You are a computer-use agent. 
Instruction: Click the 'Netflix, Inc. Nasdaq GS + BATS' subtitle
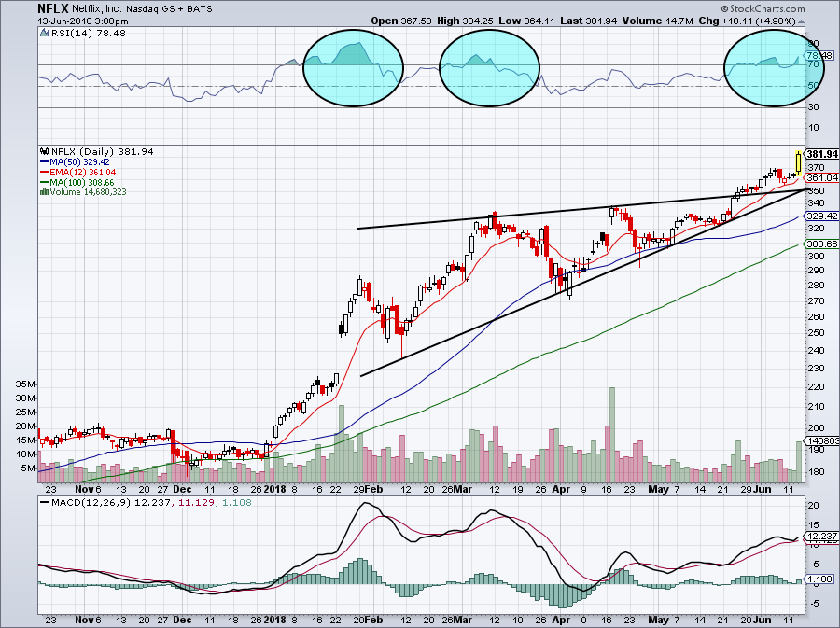pyautogui.click(x=142, y=9)
